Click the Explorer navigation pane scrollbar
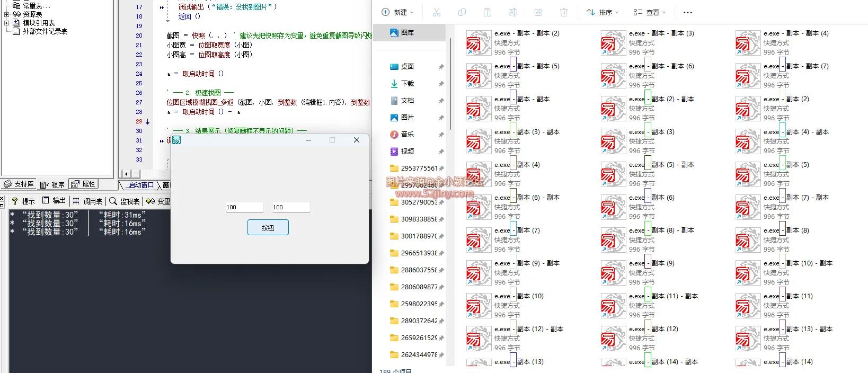 coord(451,85)
